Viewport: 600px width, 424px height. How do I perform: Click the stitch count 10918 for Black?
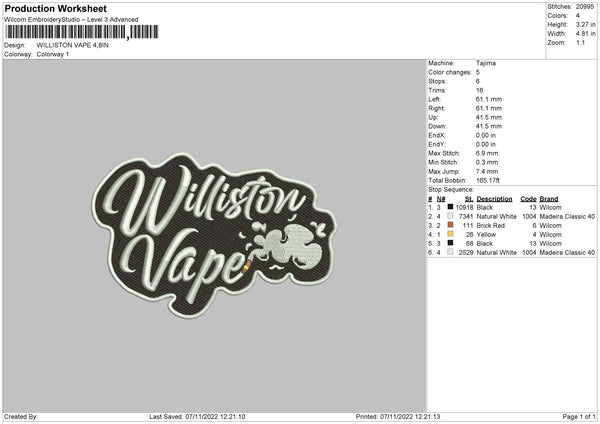coord(464,207)
